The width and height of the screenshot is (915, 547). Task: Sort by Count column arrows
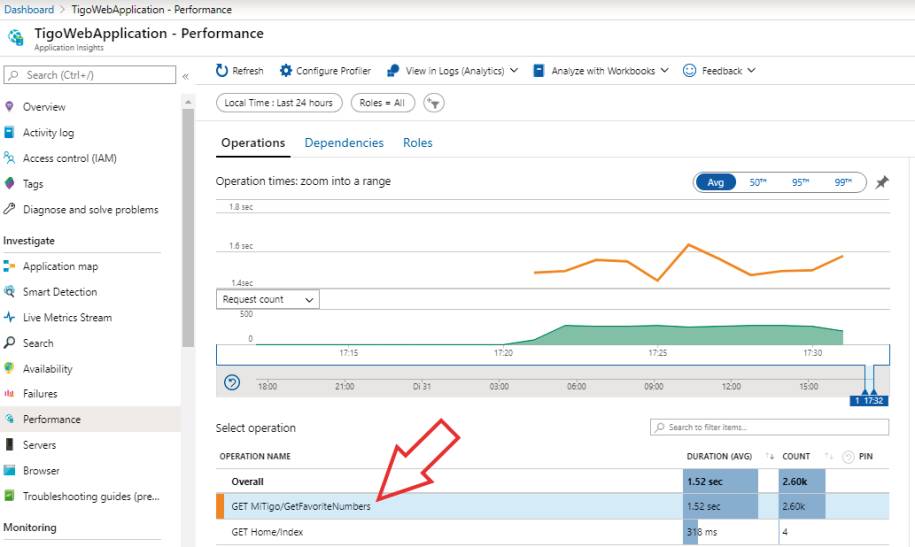[829, 457]
